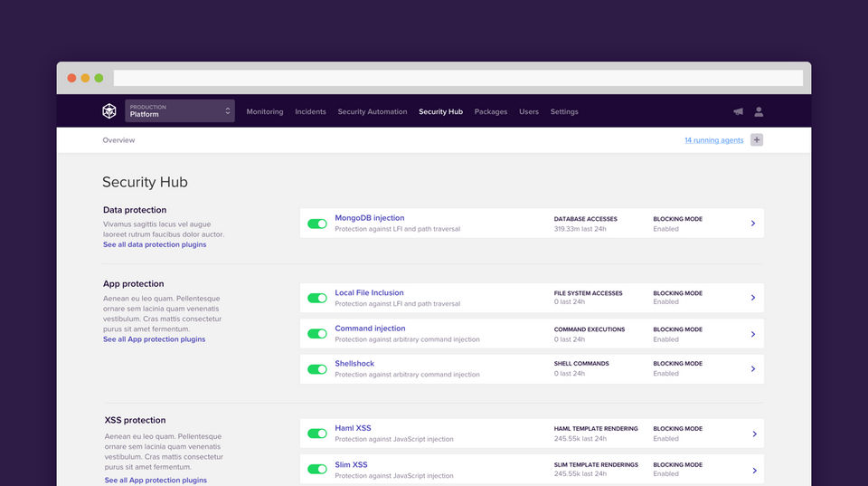Click the browser address bar

pos(458,78)
